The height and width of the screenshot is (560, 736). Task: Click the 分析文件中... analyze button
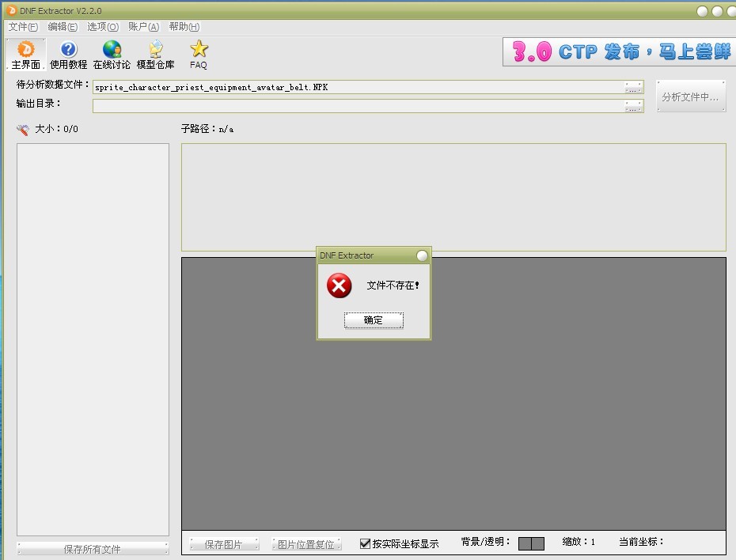coord(690,96)
